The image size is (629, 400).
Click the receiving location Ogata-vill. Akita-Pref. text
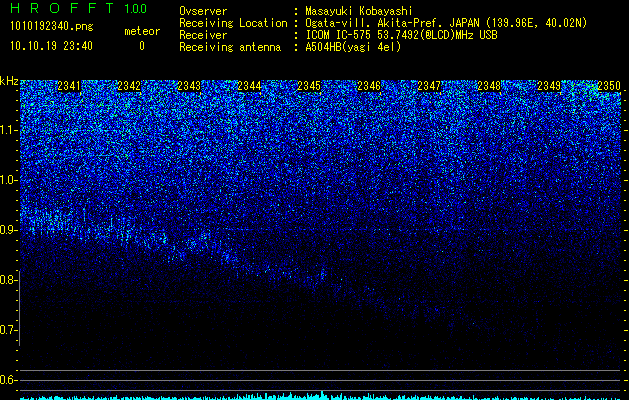point(446,23)
